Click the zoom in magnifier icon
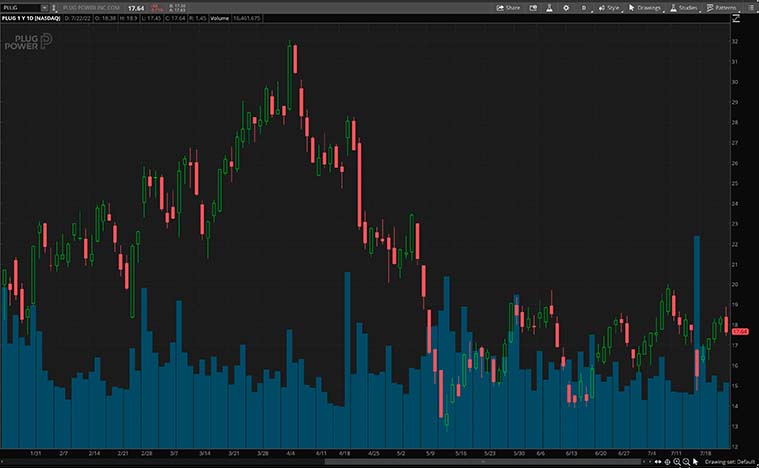 677,462
